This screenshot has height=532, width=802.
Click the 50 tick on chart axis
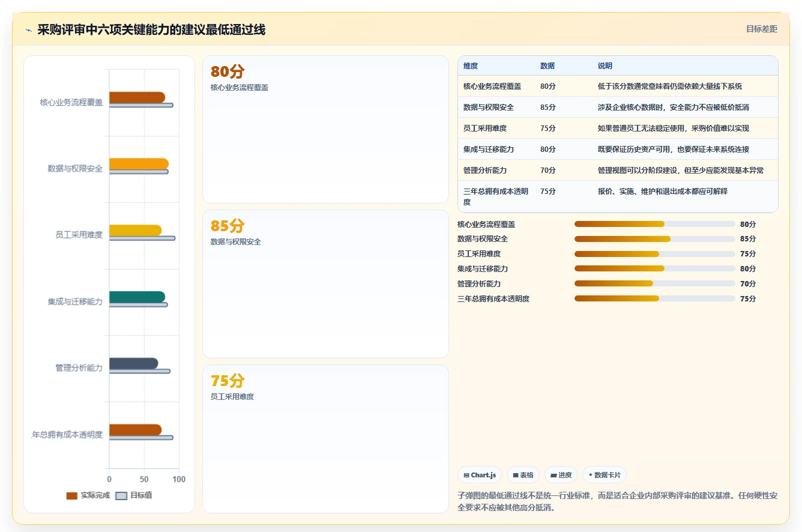click(x=144, y=480)
